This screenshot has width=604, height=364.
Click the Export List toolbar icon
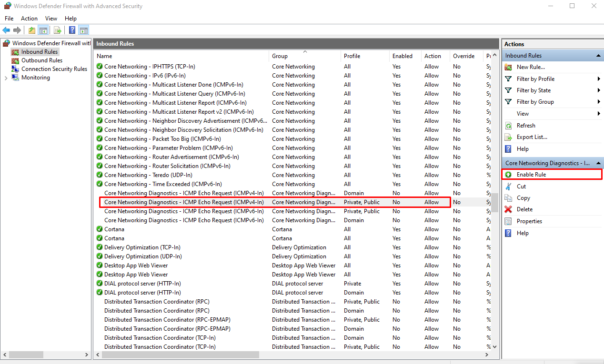57,30
